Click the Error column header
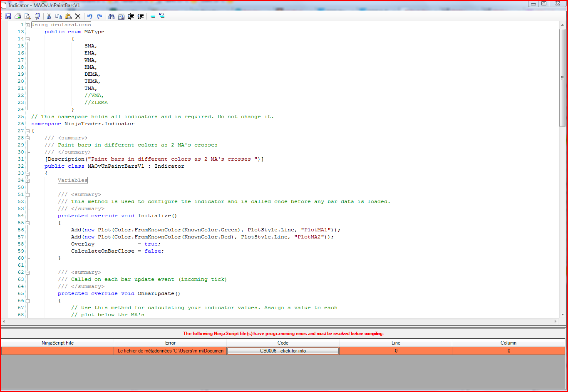 coord(170,343)
